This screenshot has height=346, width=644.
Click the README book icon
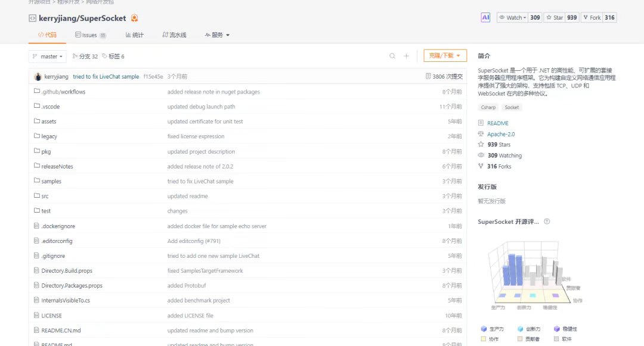pyautogui.click(x=481, y=123)
